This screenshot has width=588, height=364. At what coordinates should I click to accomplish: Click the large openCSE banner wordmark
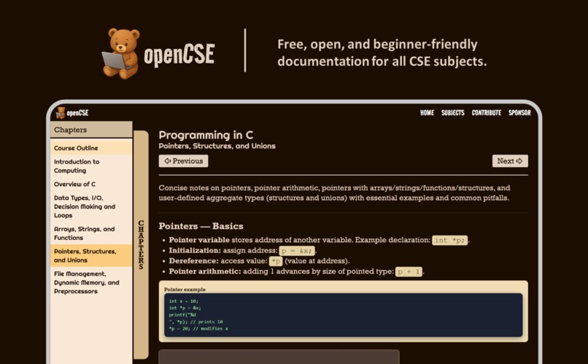point(179,55)
